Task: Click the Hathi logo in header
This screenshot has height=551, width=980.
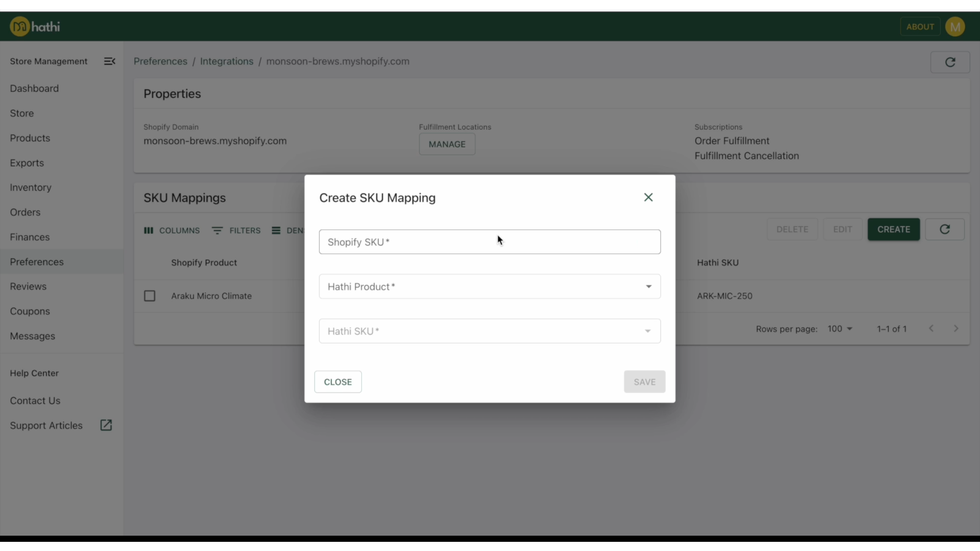Action: [x=35, y=26]
